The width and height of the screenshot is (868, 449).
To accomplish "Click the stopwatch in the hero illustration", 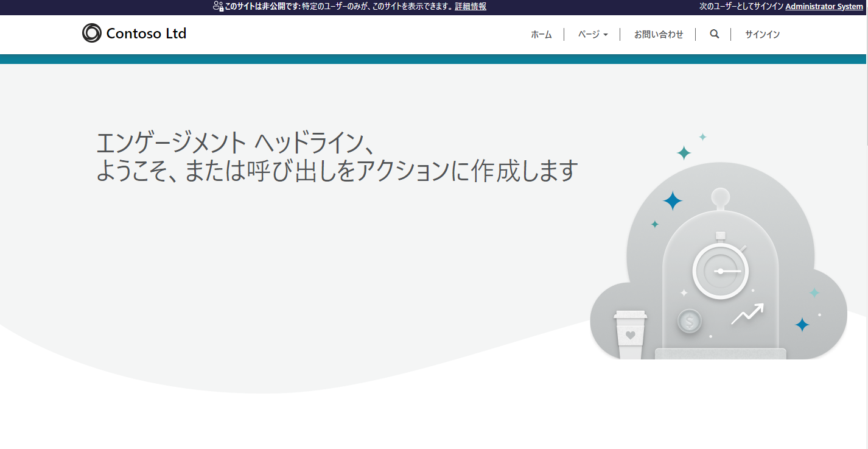I will [721, 270].
